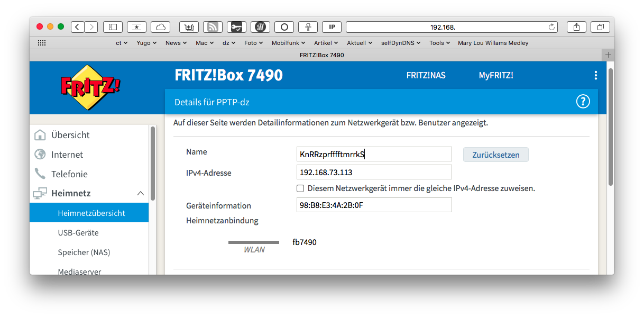This screenshot has width=644, height=317.
Task: Collapse the Heimnetz sidebar section
Action: pyautogui.click(x=141, y=194)
